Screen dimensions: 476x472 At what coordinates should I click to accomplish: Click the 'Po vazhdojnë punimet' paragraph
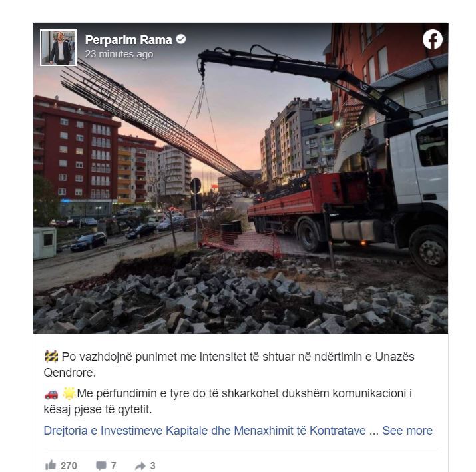[x=229, y=365]
